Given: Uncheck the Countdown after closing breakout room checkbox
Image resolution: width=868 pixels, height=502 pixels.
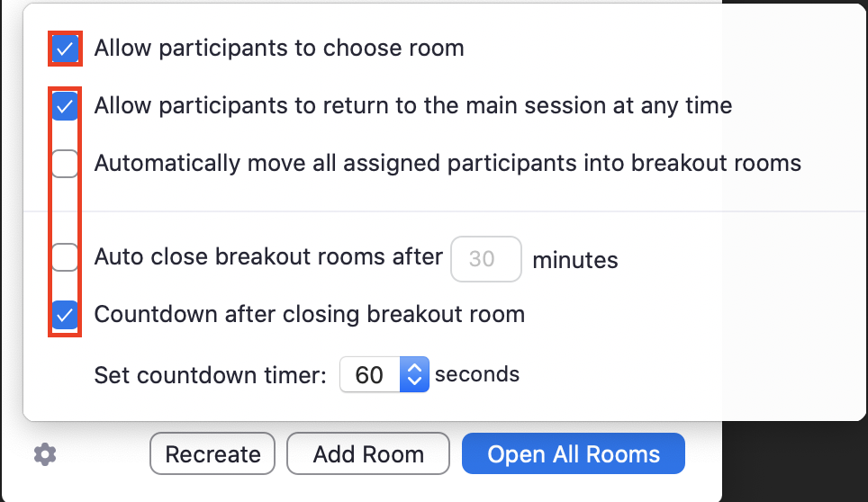Looking at the screenshot, I should pyautogui.click(x=65, y=315).
